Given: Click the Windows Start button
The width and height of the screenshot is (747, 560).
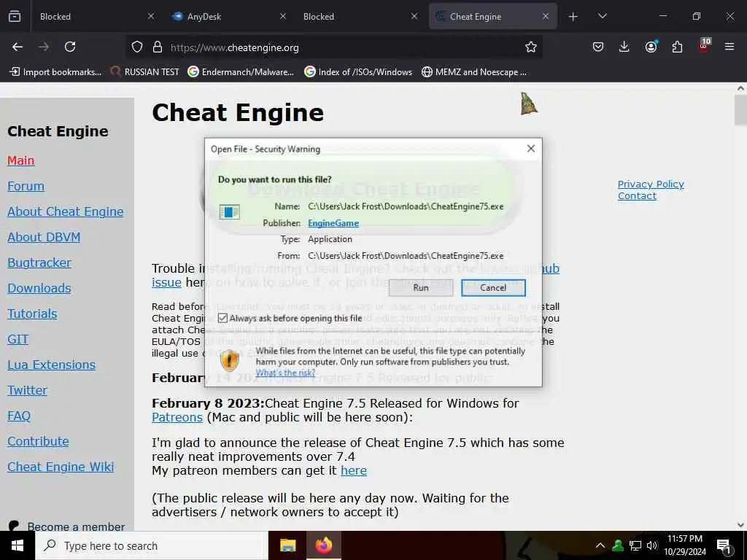Looking at the screenshot, I should (18, 545).
